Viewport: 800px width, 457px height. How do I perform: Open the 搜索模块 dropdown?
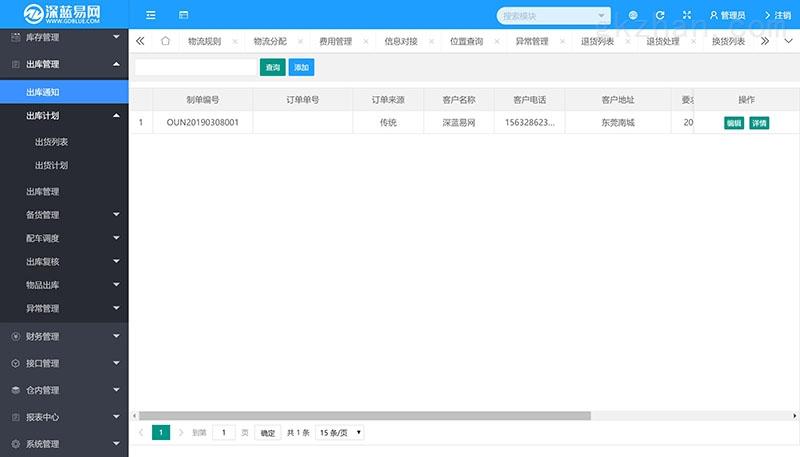click(553, 16)
